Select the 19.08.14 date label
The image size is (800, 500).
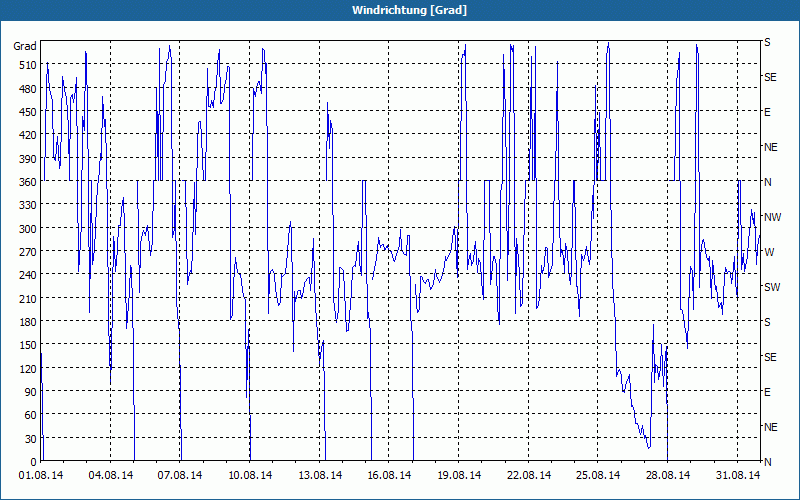[x=459, y=475]
